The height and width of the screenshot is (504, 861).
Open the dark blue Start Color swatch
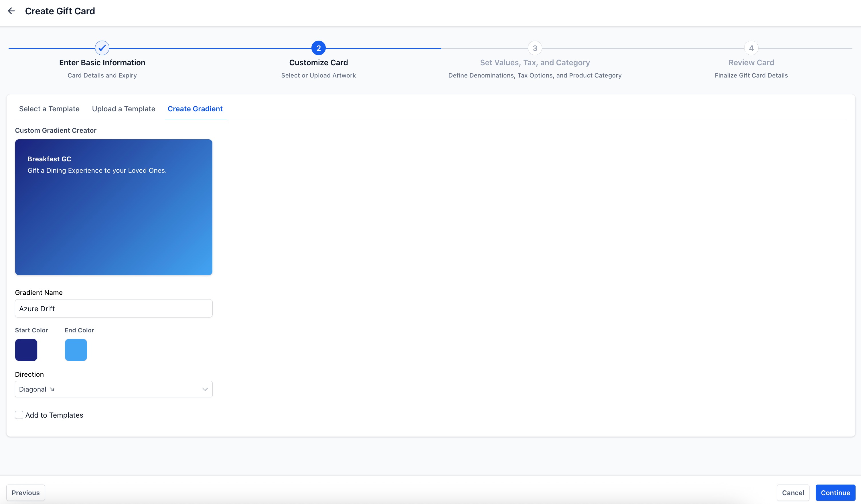(x=26, y=350)
